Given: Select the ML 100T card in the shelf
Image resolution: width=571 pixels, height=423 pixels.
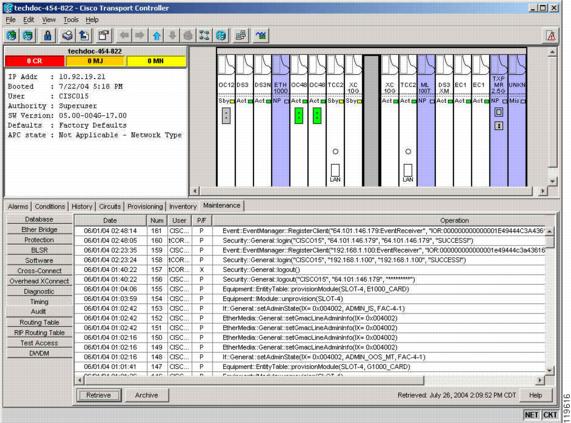Looking at the screenshot, I should (426, 120).
